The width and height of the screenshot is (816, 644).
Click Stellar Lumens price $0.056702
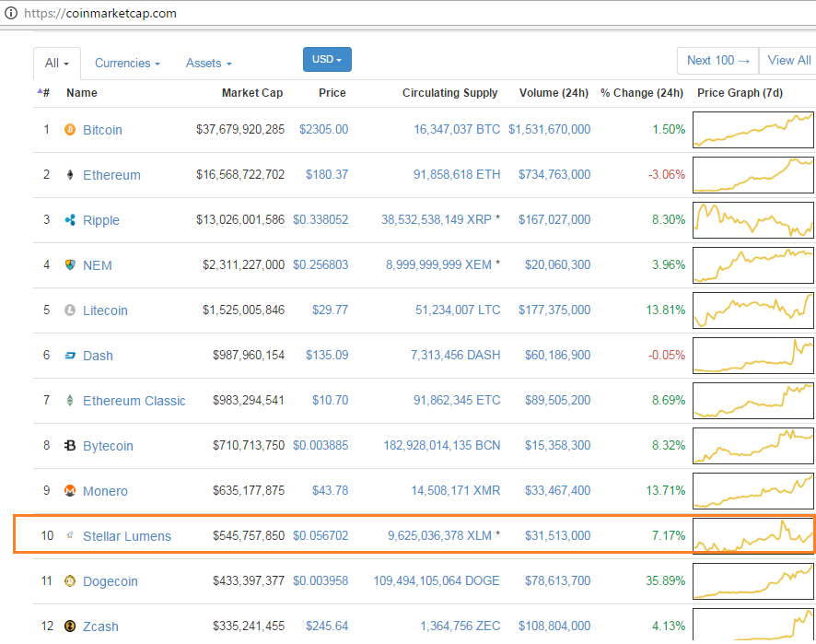(x=321, y=535)
